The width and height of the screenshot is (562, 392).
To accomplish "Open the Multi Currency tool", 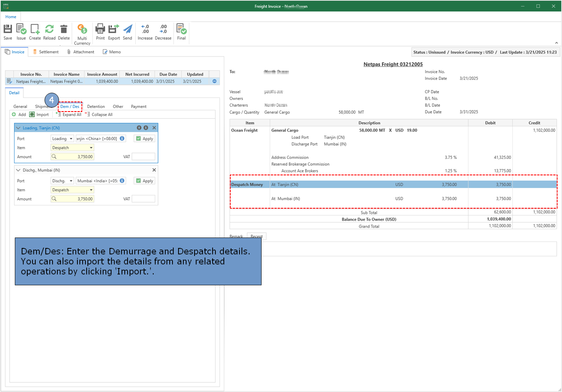I will [x=82, y=34].
